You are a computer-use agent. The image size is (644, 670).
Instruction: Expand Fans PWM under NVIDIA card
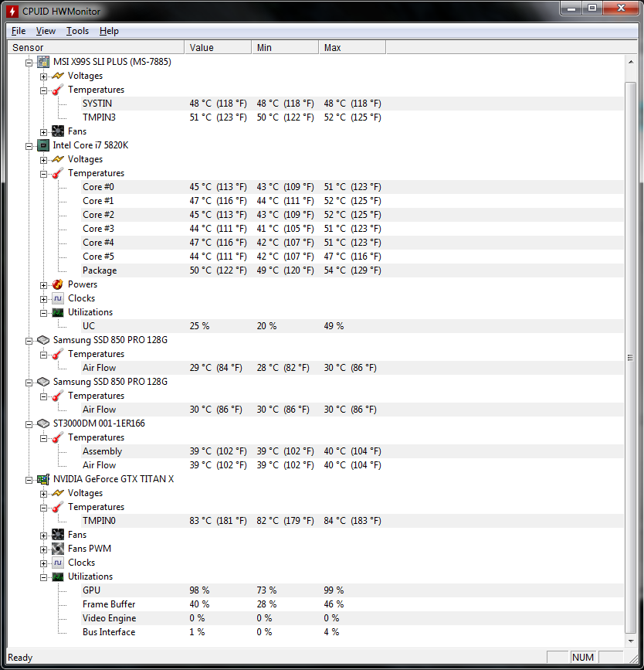43,549
